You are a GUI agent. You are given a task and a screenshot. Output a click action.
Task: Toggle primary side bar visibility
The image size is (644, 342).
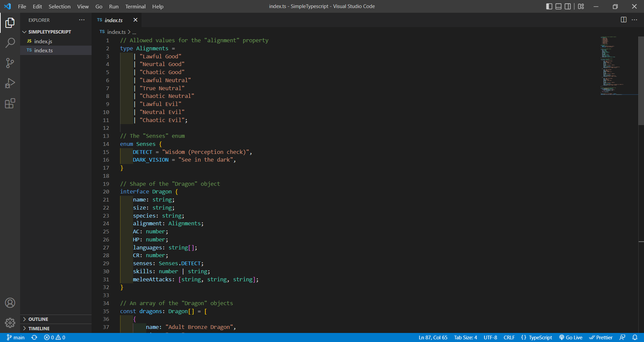pos(549,6)
